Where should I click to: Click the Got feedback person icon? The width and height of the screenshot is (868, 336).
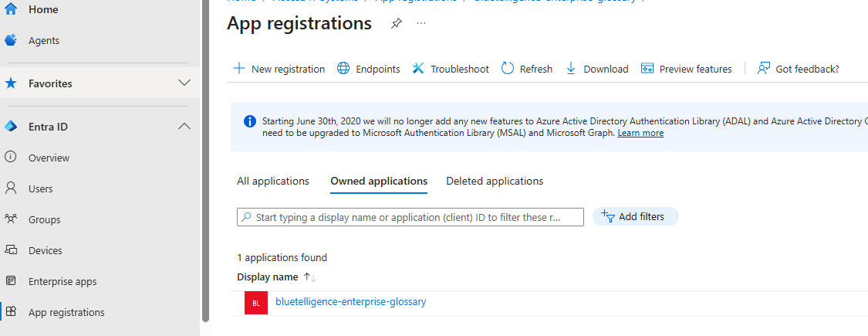click(764, 69)
